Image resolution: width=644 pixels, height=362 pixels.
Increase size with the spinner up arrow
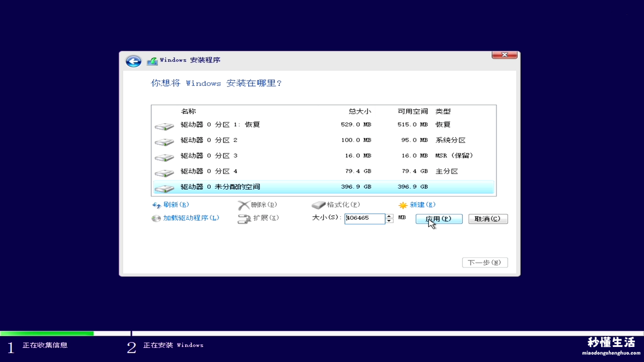[x=389, y=216]
